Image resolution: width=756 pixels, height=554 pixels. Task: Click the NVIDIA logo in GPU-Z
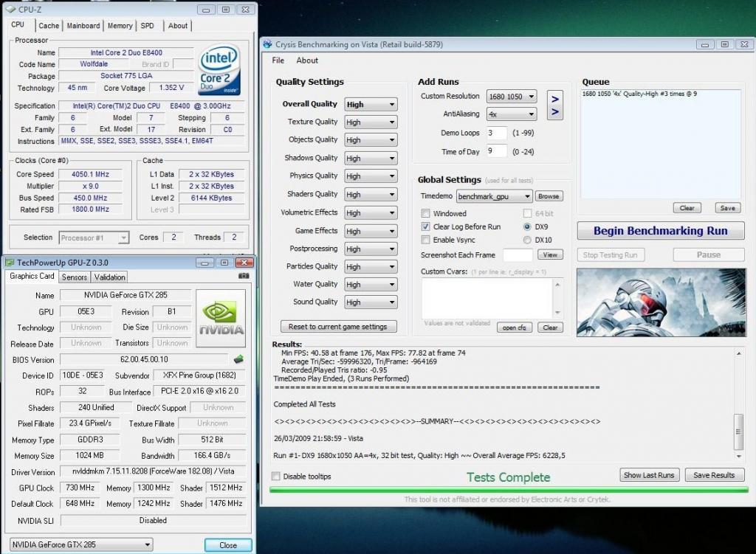(221, 318)
